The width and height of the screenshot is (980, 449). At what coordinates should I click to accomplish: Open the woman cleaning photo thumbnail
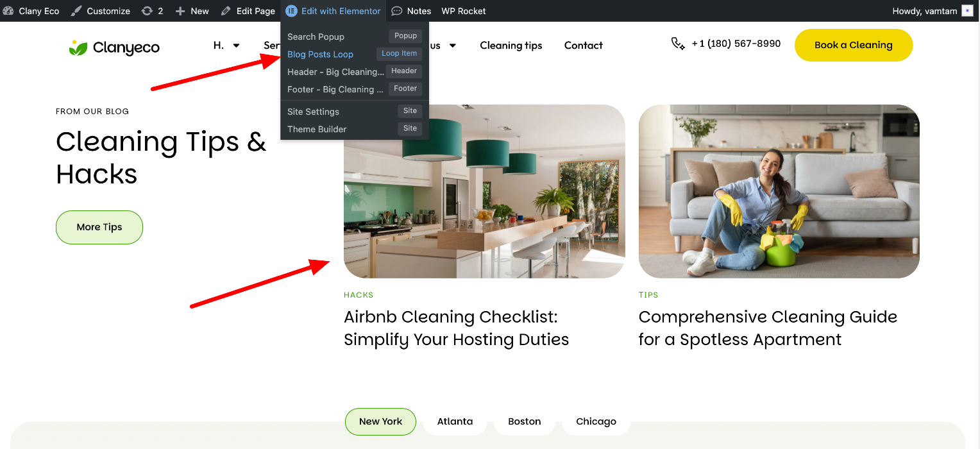coord(779,191)
